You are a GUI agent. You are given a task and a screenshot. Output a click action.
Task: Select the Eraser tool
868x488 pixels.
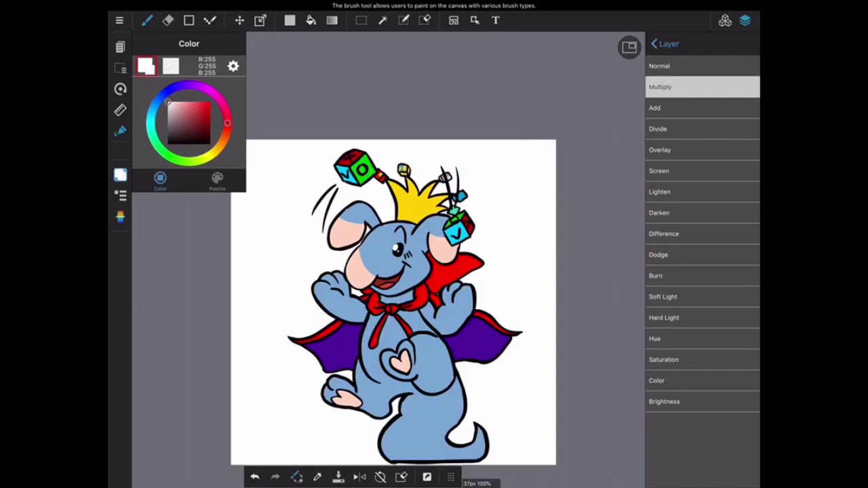(x=168, y=20)
